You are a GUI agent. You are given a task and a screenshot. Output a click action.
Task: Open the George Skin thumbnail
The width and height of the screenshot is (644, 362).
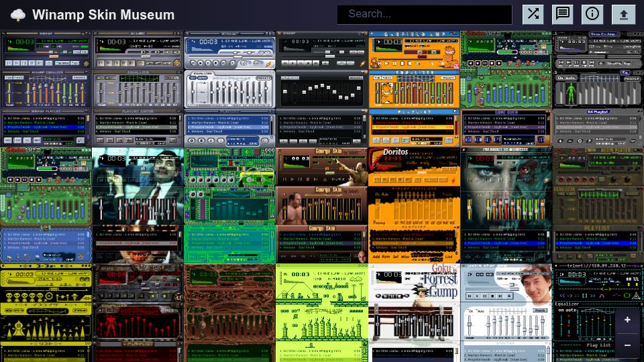[x=322, y=206]
